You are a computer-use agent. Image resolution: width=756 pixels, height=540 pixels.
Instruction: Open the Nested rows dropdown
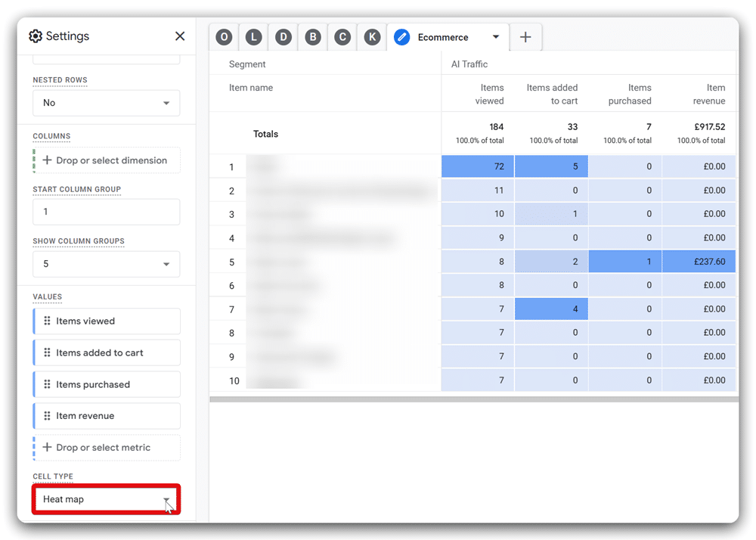[x=105, y=103]
